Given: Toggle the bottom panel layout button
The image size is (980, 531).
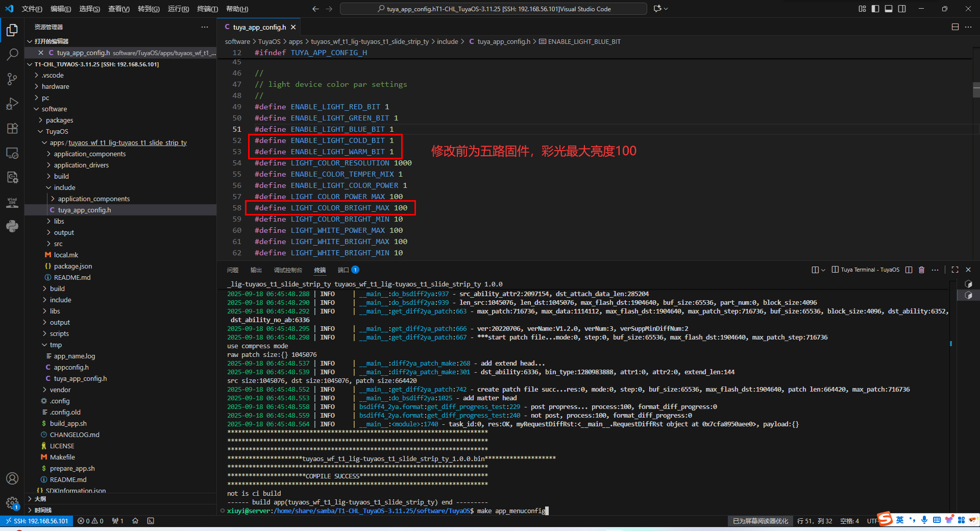Looking at the screenshot, I should (889, 9).
